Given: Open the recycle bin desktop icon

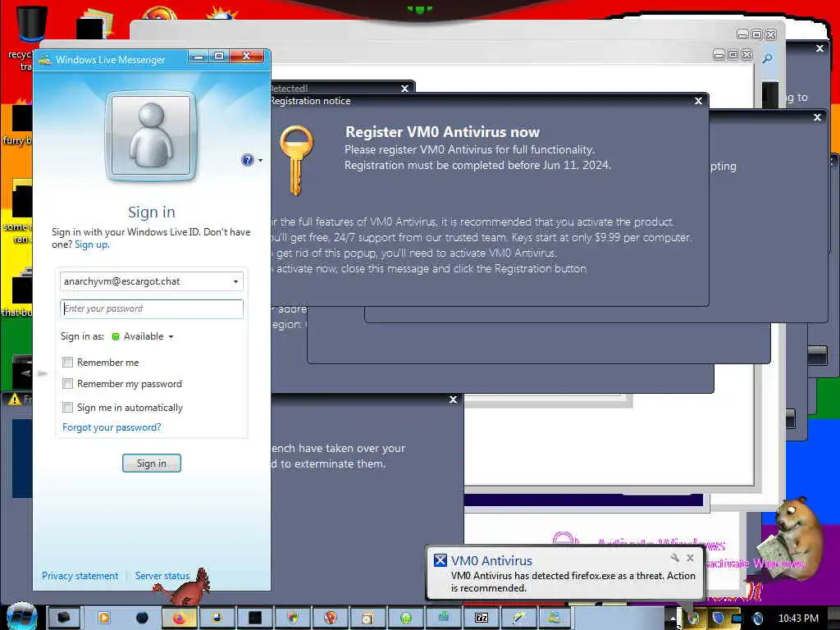Looking at the screenshot, I should point(31,24).
